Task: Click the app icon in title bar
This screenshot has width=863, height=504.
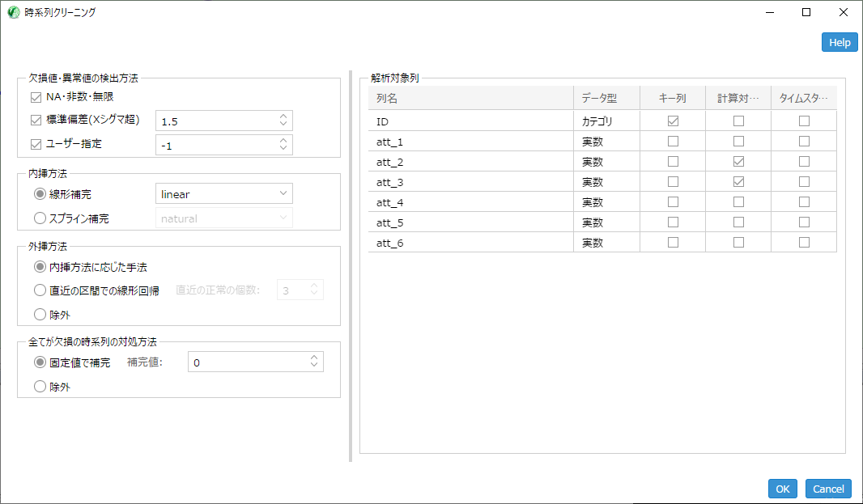Action: [x=13, y=12]
